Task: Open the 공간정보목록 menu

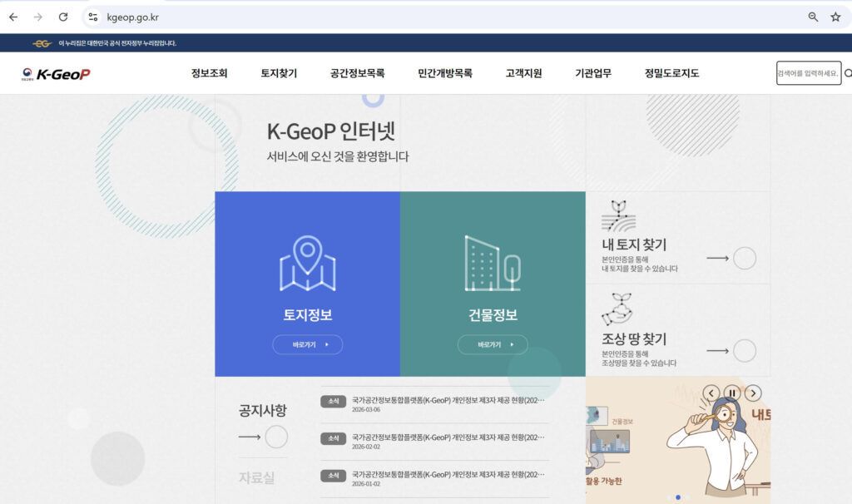Action: (357, 73)
